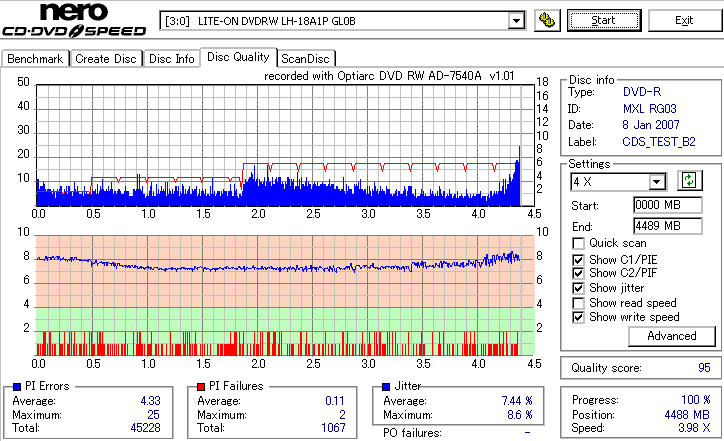Click the PI Errors graph area
Viewport: 724px width, 441px height.
click(285, 145)
